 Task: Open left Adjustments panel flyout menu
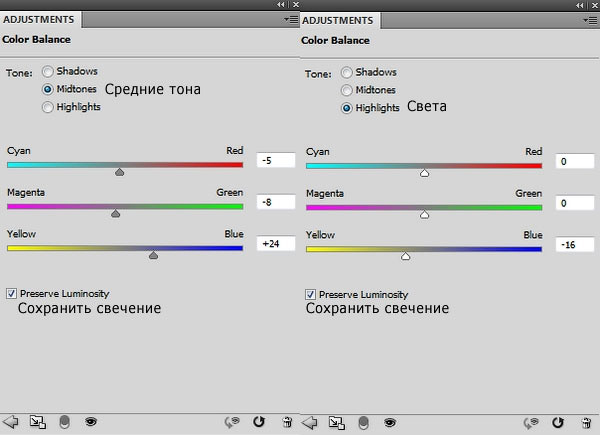pyautogui.click(x=291, y=19)
